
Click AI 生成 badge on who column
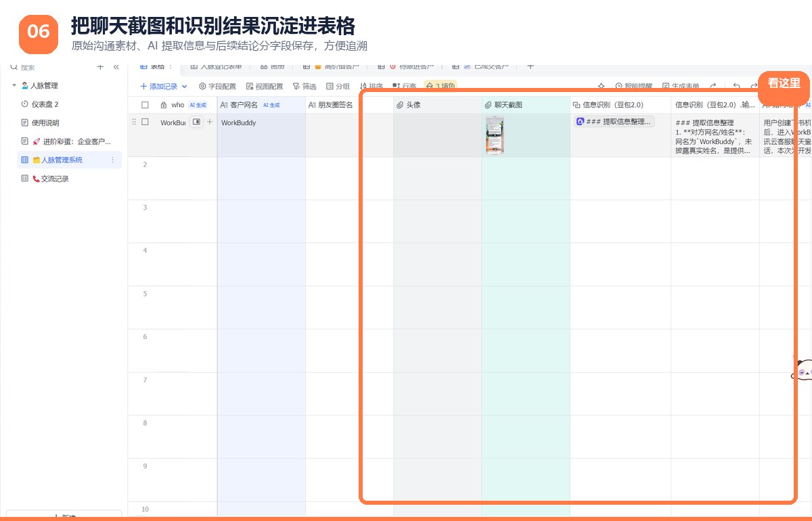(x=198, y=105)
